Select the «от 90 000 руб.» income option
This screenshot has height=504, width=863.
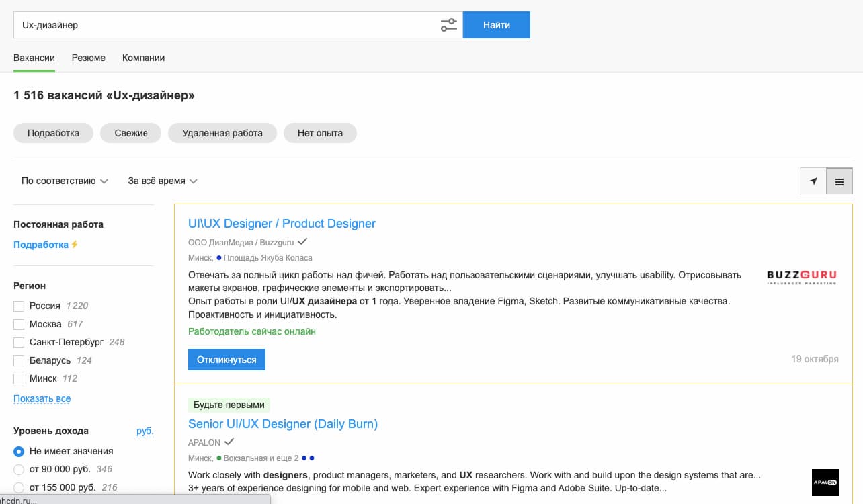coord(19,469)
